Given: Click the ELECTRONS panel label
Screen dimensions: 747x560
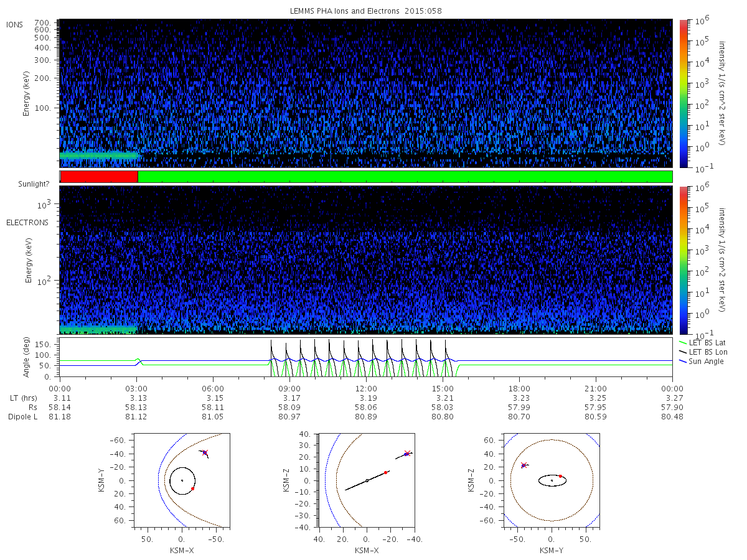Looking at the screenshot, I should 27,222.
